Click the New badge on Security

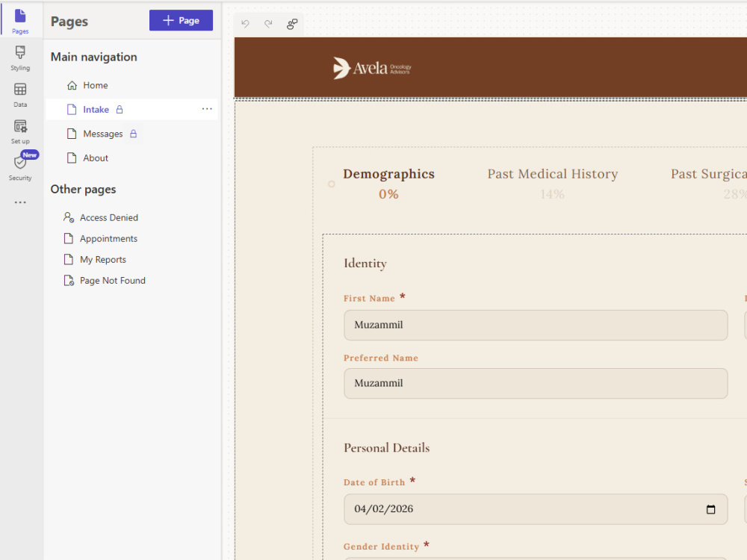tap(30, 155)
